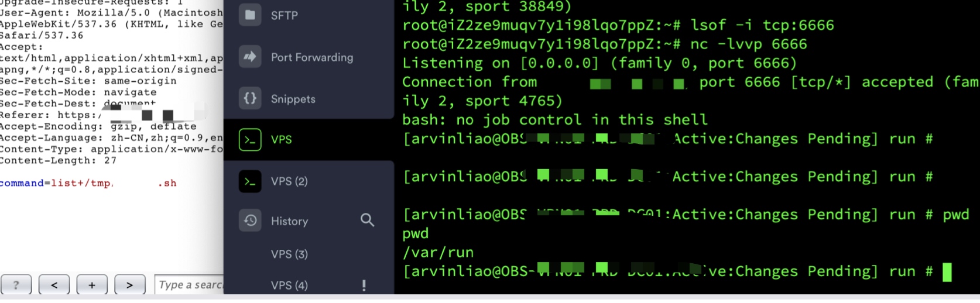Click the 'Sec-Fetch-Mode: navigate' header line
Screen dimensions: 980x303
tap(78, 92)
